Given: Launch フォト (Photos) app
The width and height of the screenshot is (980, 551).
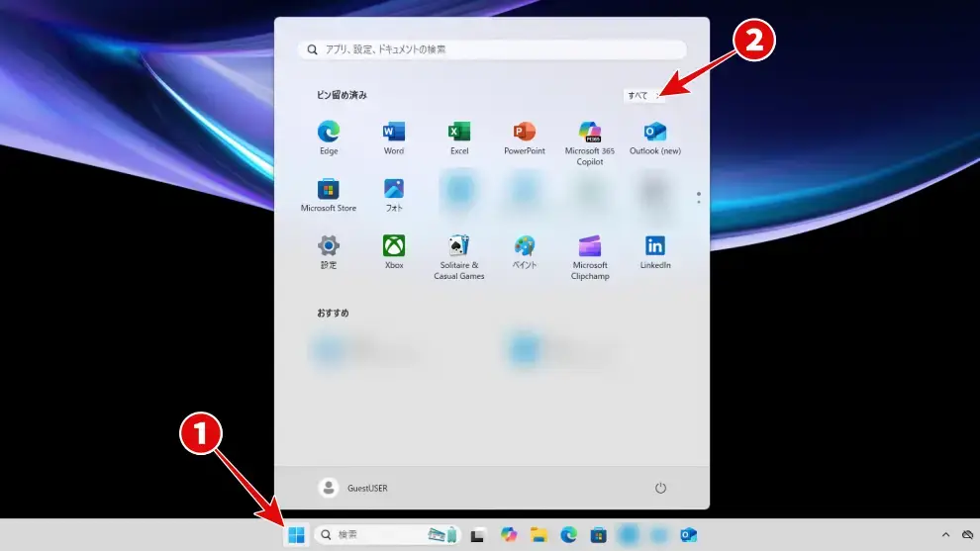Looking at the screenshot, I should point(394,195).
